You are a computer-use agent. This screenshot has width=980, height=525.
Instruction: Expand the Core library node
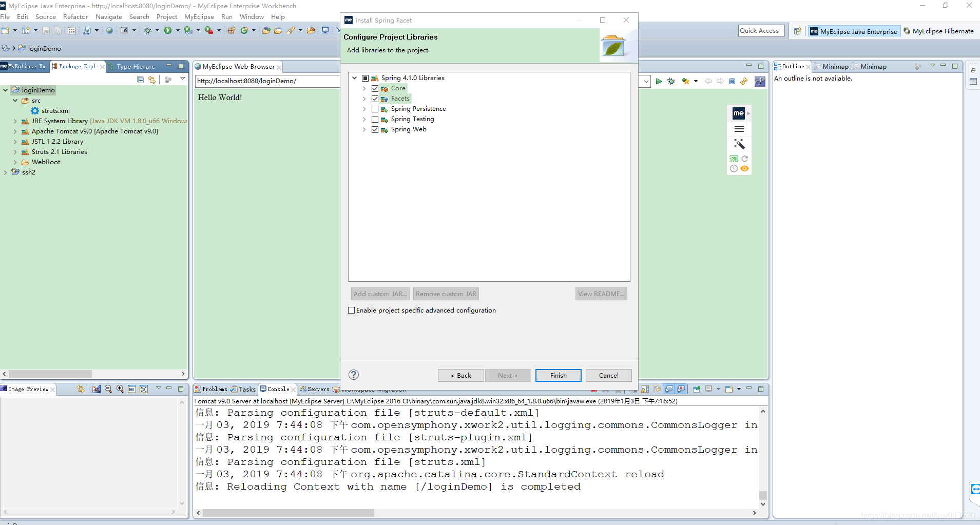364,88
